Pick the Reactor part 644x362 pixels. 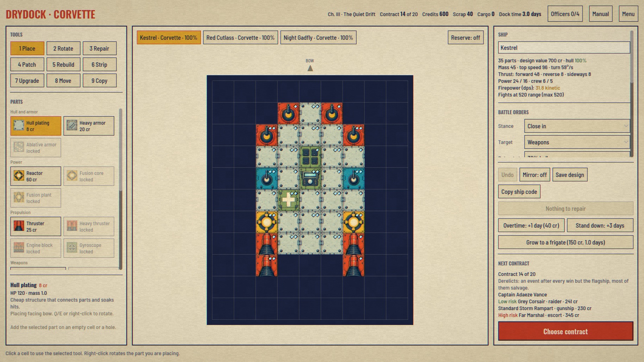[x=36, y=176]
